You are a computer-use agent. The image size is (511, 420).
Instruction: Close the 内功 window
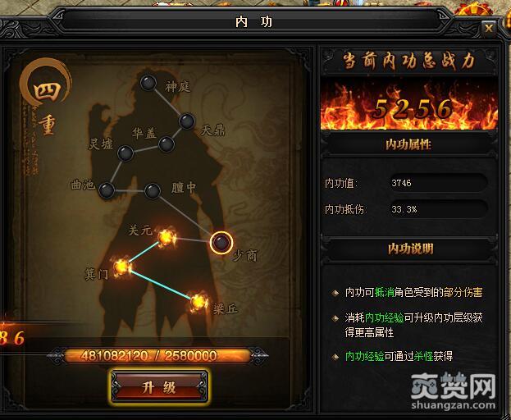[488, 29]
